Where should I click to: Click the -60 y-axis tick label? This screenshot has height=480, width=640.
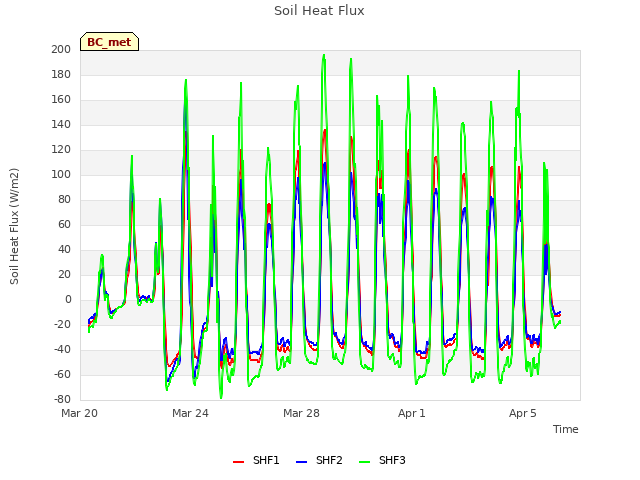(x=62, y=374)
